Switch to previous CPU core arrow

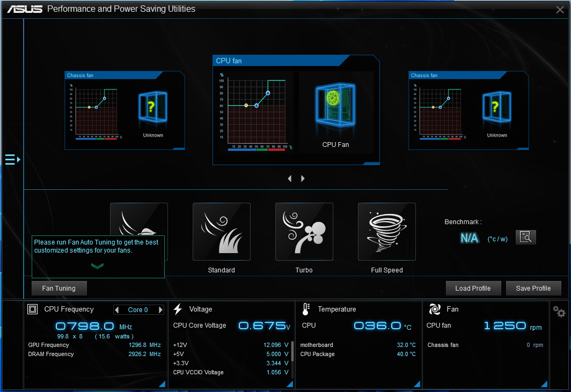pos(117,310)
